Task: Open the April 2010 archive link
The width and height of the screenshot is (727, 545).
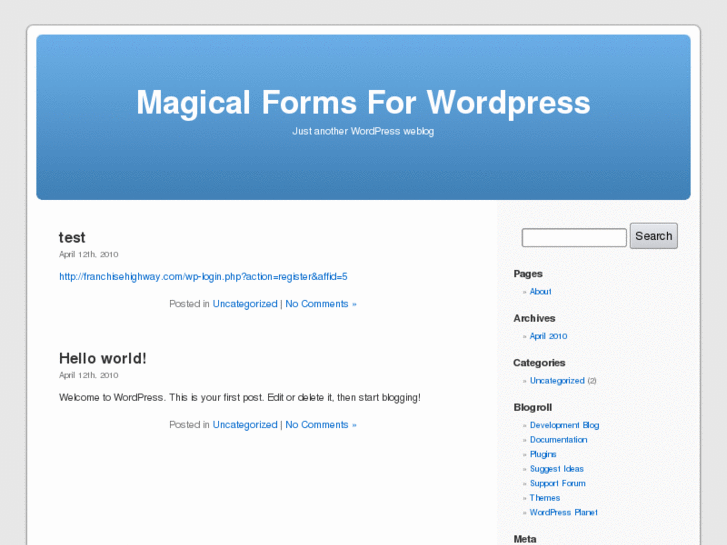Action: click(548, 336)
